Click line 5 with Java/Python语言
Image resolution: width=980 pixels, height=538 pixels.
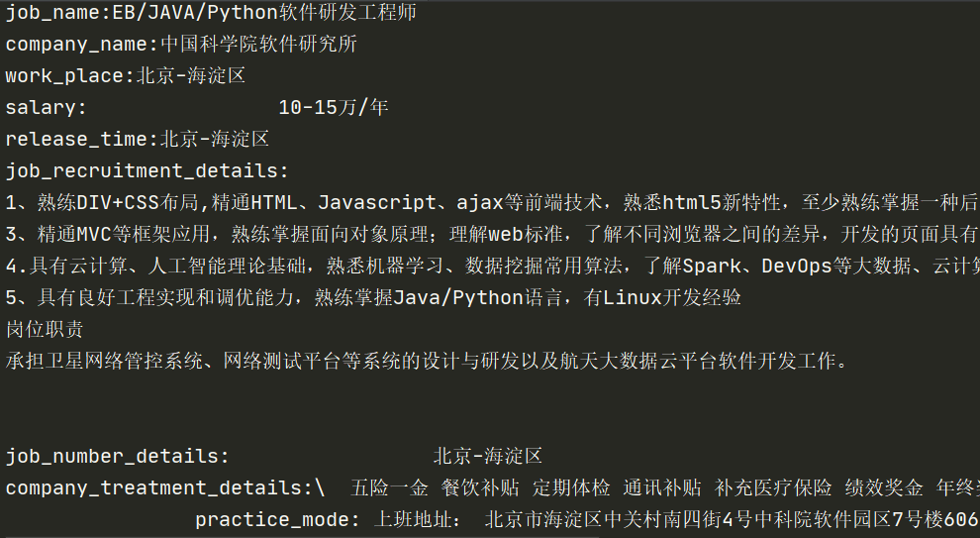click(373, 297)
